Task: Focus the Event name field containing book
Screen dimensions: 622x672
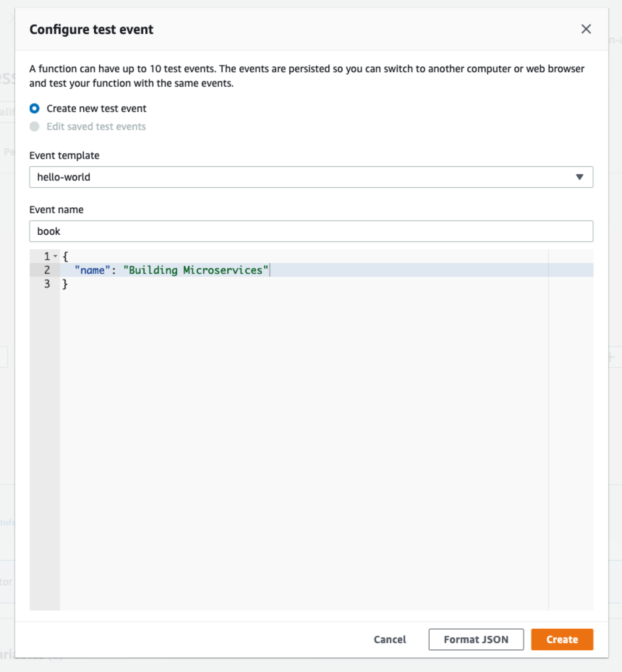Action: [x=311, y=231]
